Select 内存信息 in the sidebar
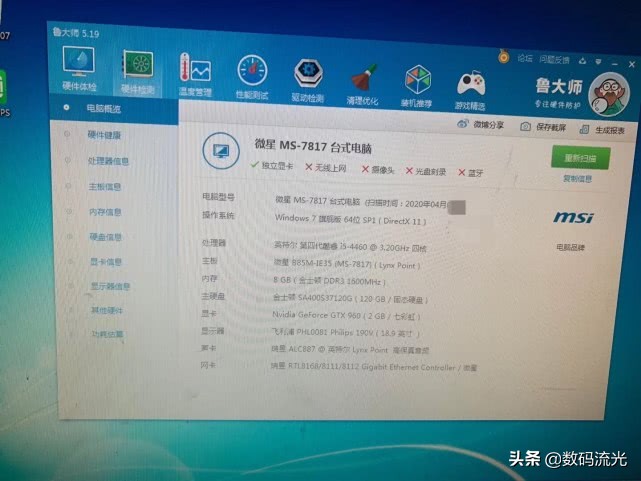The image size is (641, 481). click(105, 212)
